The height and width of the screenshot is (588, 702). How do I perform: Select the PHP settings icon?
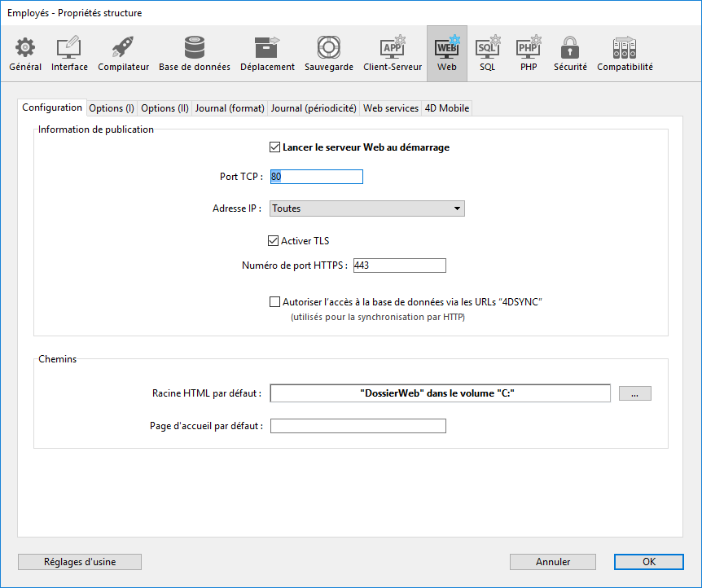[529, 48]
